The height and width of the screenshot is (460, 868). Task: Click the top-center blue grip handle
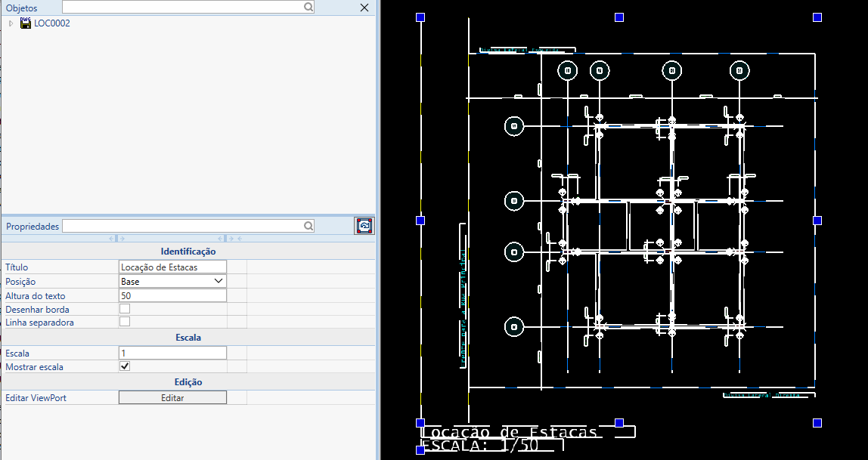point(618,17)
